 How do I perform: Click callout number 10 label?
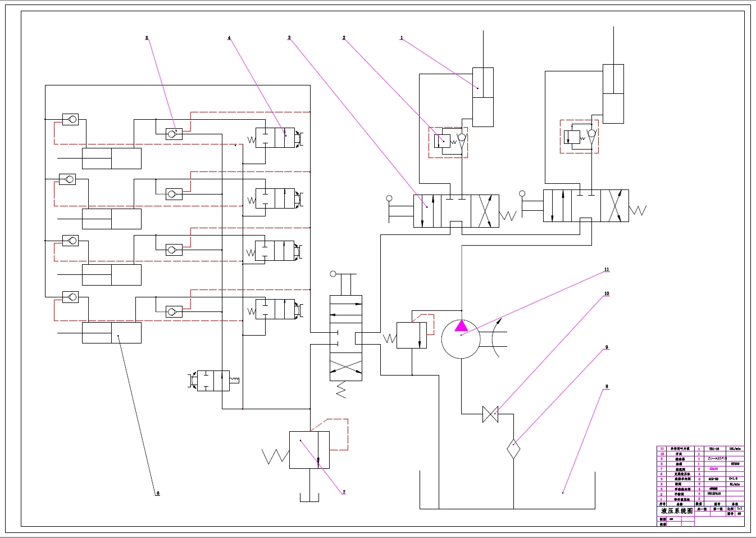tap(607, 293)
